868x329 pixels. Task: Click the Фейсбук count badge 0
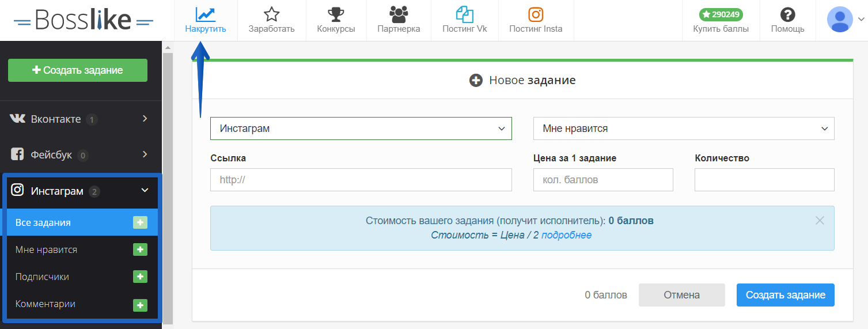pyautogui.click(x=83, y=156)
